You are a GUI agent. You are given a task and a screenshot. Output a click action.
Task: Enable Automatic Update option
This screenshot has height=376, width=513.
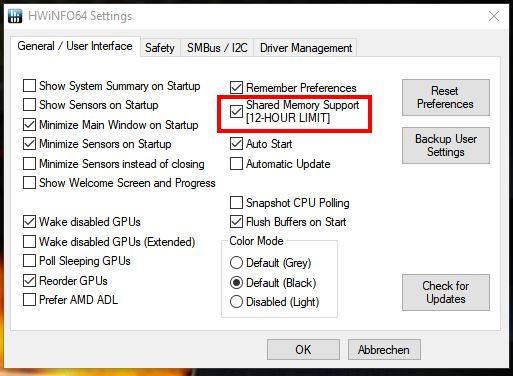click(236, 164)
